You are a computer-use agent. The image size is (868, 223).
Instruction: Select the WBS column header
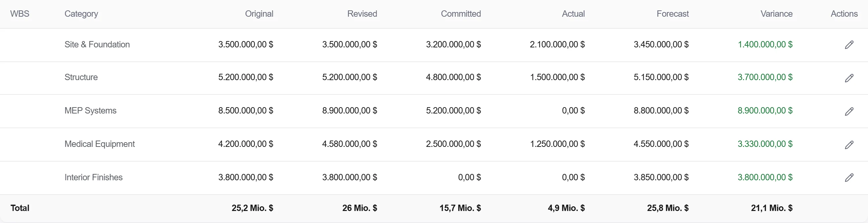click(20, 14)
